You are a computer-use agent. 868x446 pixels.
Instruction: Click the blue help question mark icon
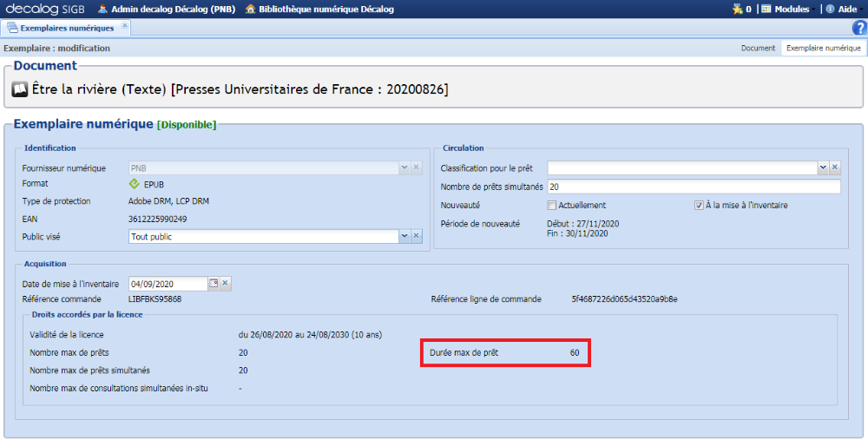(859, 28)
